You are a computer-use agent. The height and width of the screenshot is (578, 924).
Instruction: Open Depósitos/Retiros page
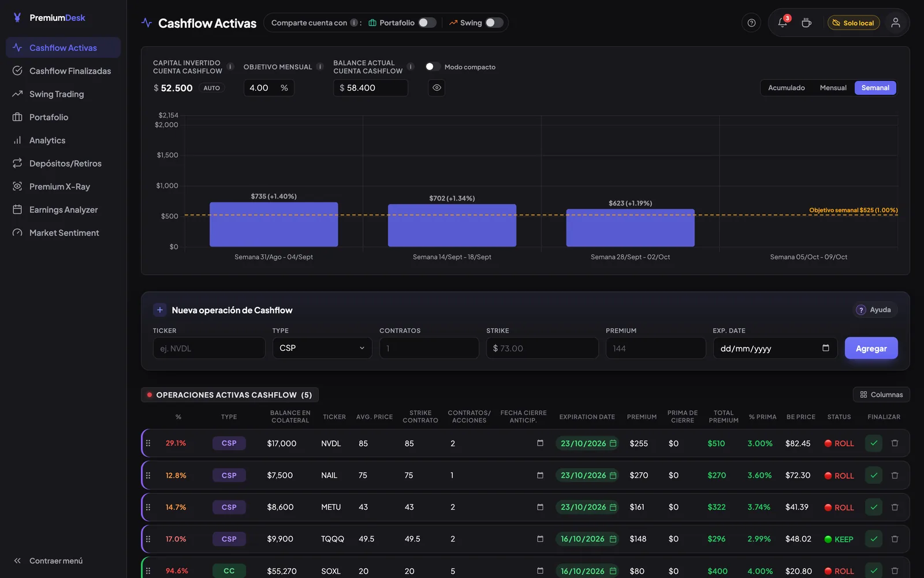63,164
